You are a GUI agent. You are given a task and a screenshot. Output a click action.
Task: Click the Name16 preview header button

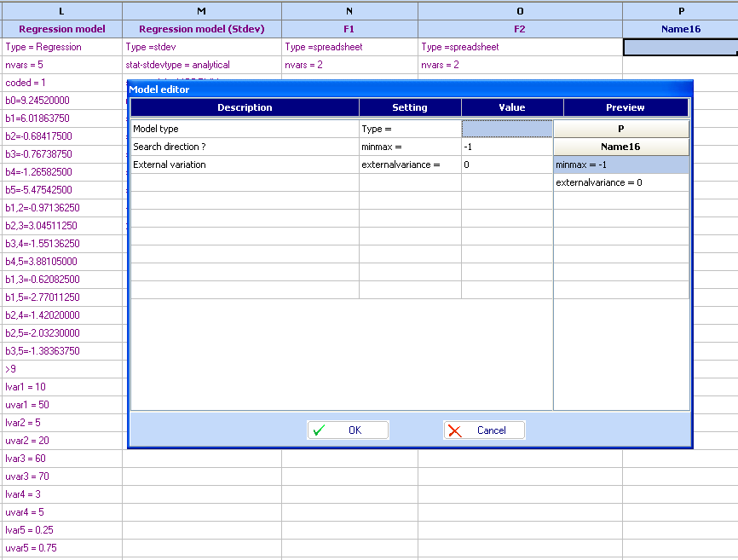tap(621, 147)
